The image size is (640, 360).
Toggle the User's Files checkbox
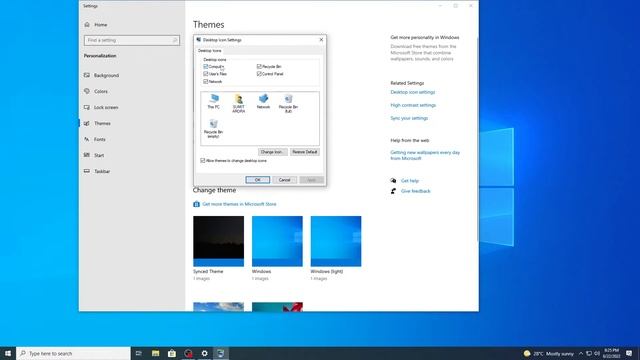[x=206, y=74]
